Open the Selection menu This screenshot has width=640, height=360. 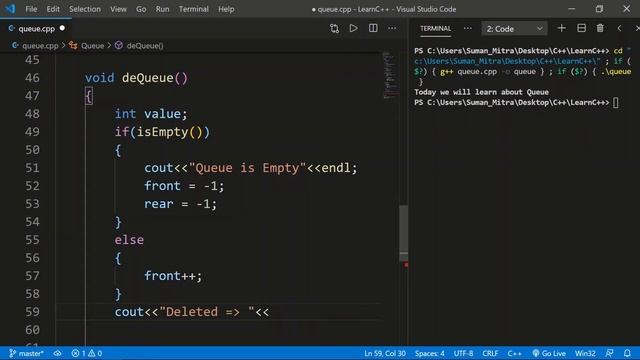[84, 9]
